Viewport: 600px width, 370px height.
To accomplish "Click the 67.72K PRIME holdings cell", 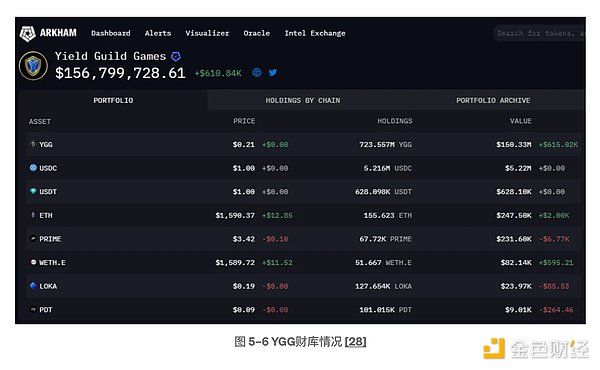I will tap(385, 239).
